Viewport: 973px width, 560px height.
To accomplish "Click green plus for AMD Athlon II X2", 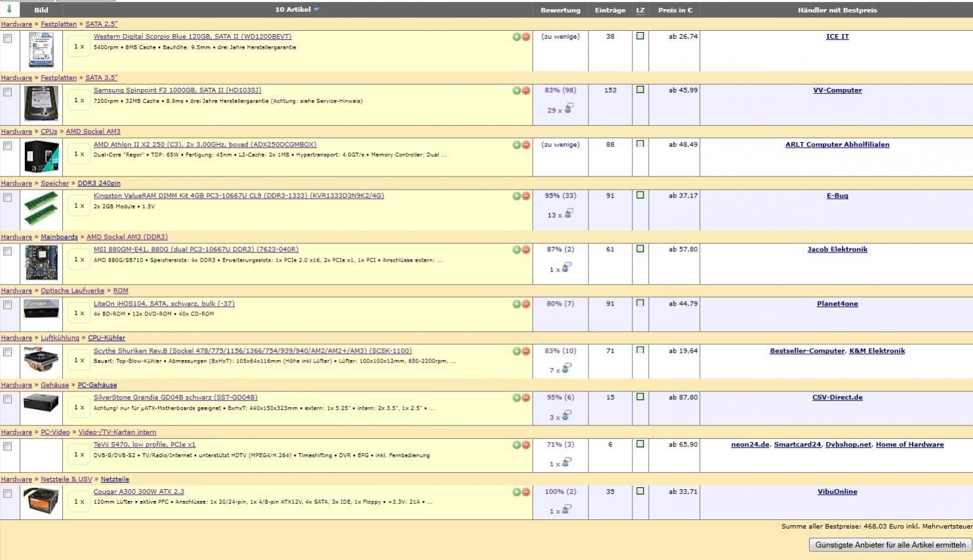I will (x=516, y=145).
